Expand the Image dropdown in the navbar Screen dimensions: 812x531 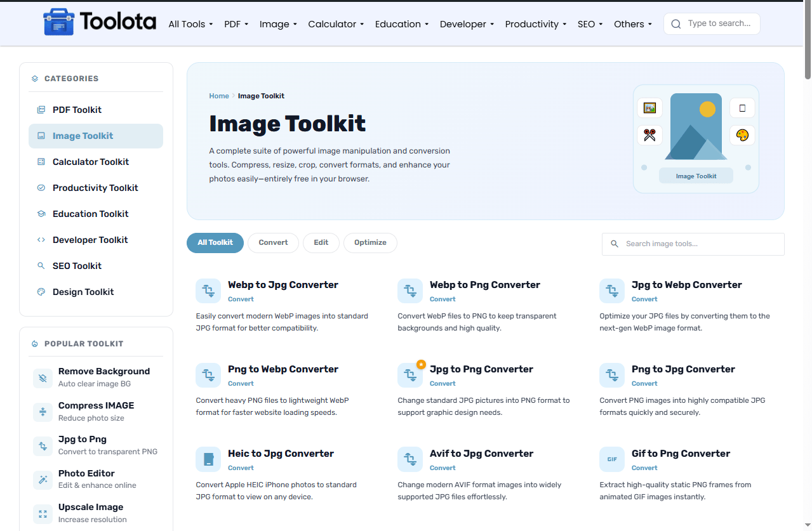[x=279, y=24]
